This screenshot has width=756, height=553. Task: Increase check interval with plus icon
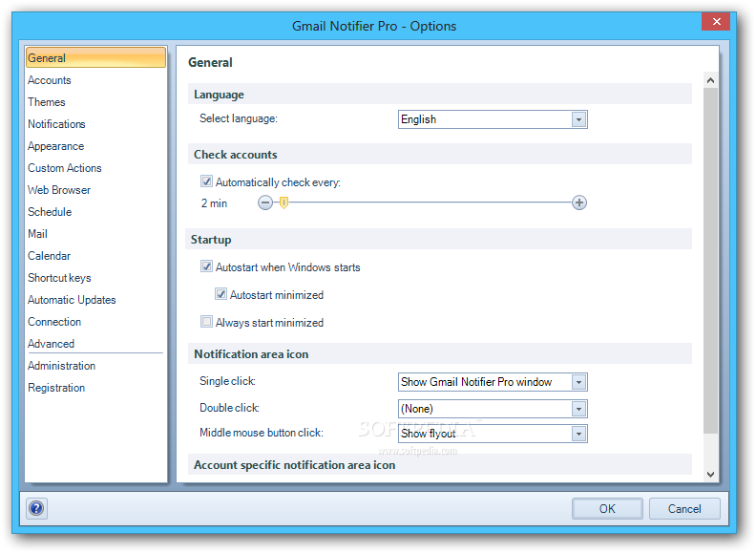tap(579, 202)
